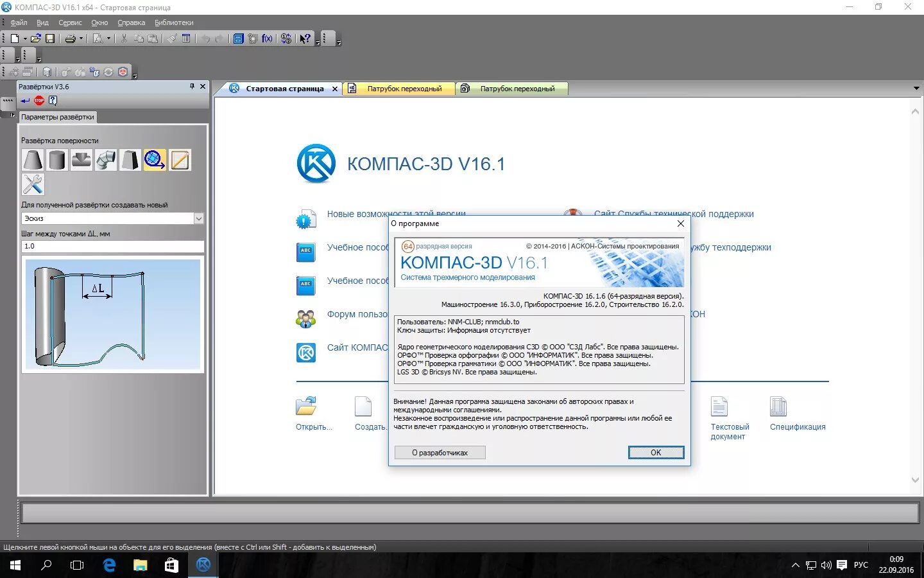The height and width of the screenshot is (578, 924).
Task: Open the Сервис menu
Action: 70,22
